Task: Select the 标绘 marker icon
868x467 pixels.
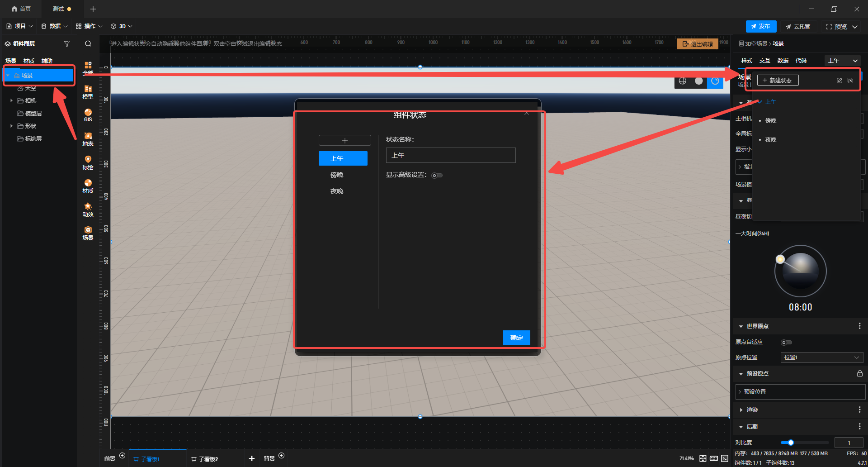Action: (88, 162)
